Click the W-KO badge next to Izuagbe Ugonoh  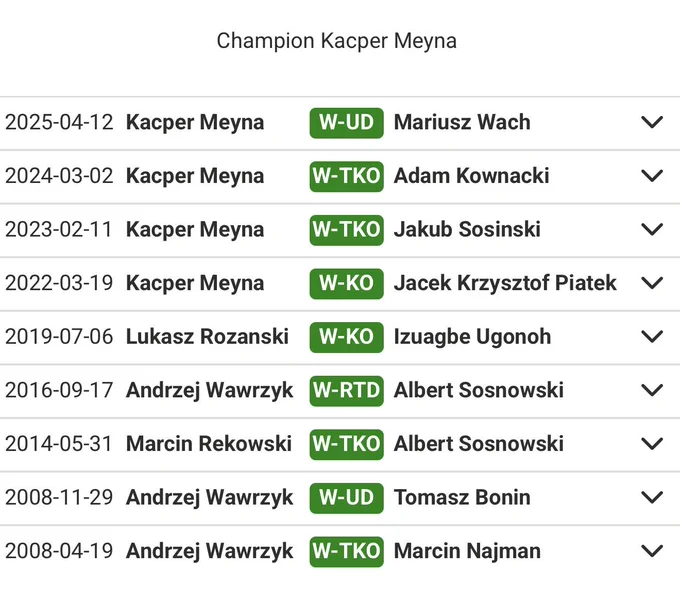click(x=347, y=337)
